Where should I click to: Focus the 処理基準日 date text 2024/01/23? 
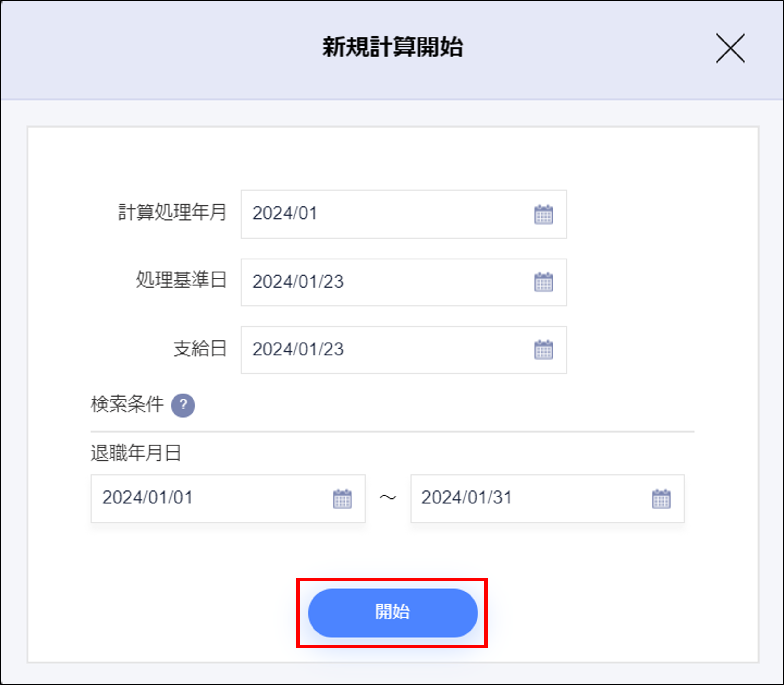(x=298, y=282)
